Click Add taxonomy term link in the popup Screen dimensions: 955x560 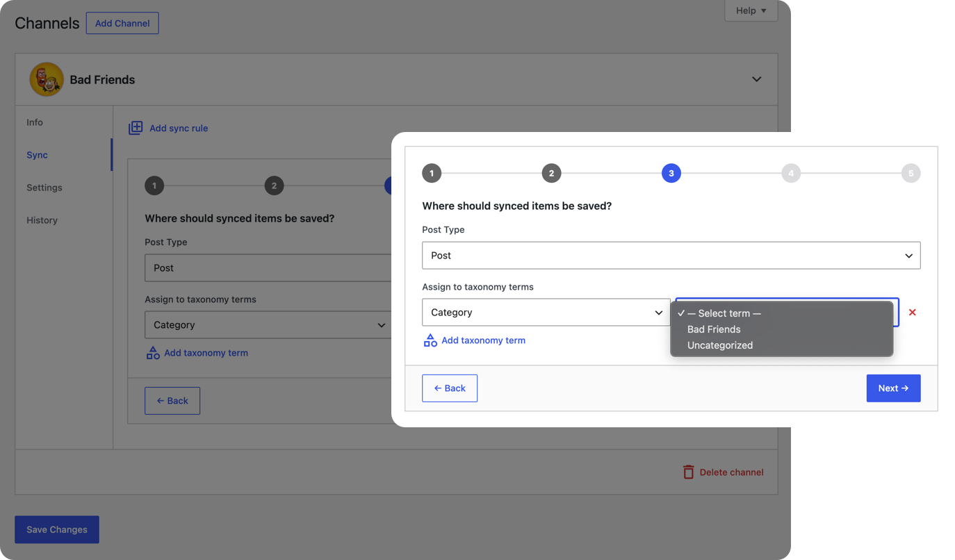point(484,340)
